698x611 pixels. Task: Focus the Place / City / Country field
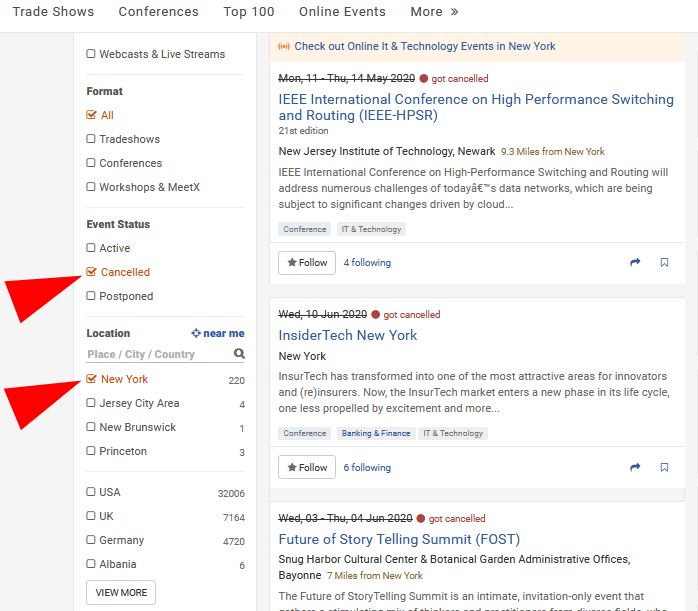point(166,354)
